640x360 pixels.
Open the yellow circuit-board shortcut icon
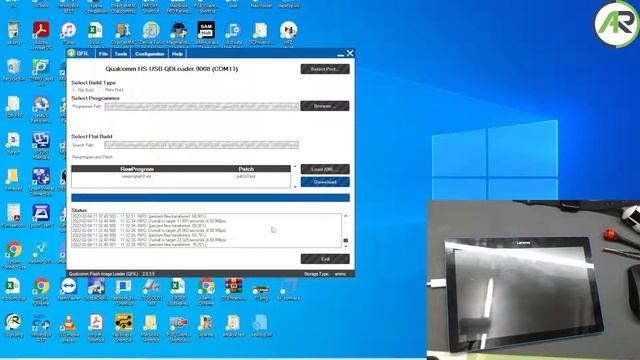click(123, 323)
